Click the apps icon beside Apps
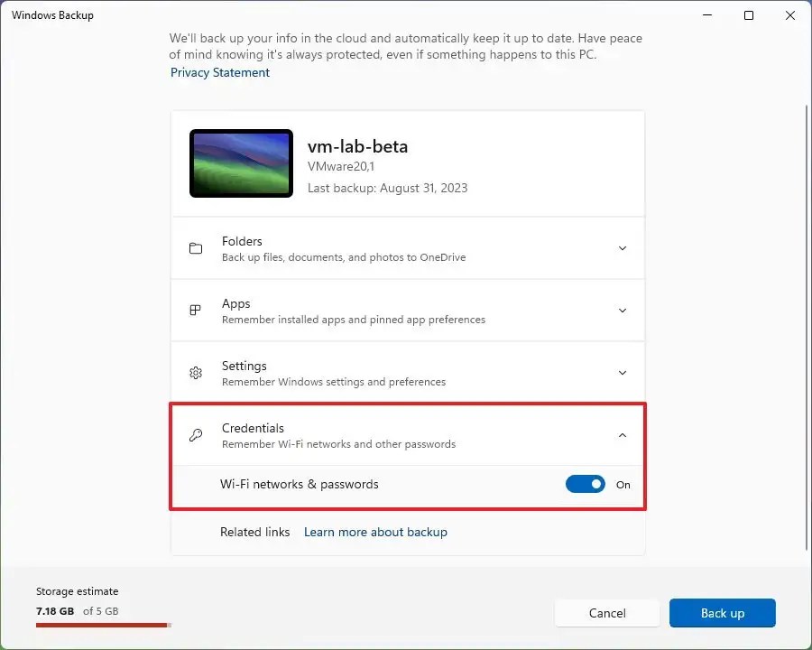Viewport: 812px width, 650px height. pyautogui.click(x=196, y=310)
